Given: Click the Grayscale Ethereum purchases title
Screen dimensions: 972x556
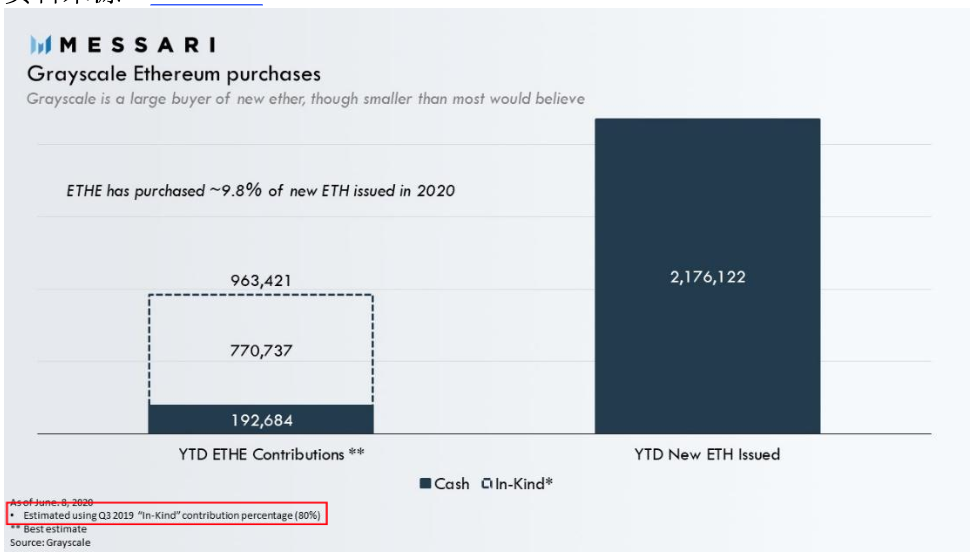Looking at the screenshot, I should (174, 74).
